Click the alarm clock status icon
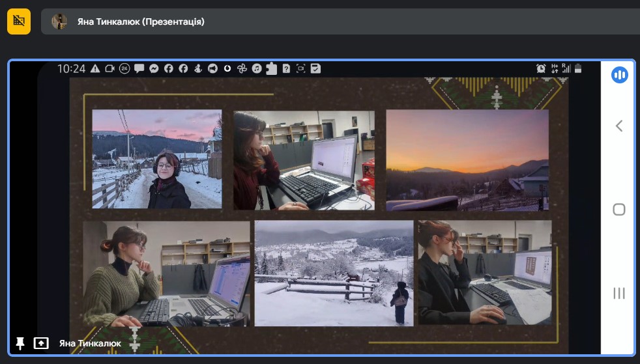 (x=541, y=68)
